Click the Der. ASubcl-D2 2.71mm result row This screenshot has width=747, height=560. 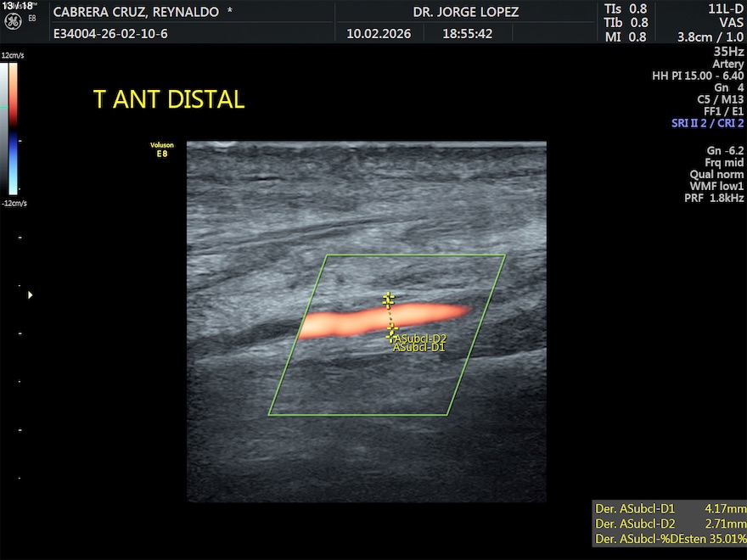click(x=670, y=524)
